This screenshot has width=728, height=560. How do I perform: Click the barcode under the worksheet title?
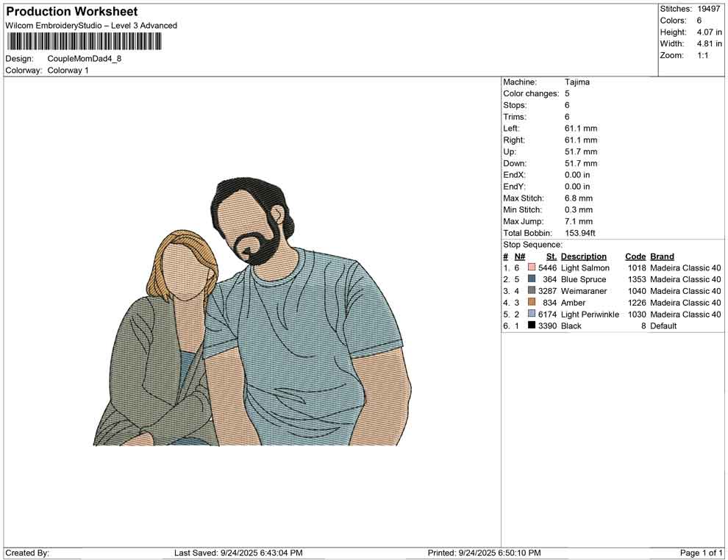(84, 42)
